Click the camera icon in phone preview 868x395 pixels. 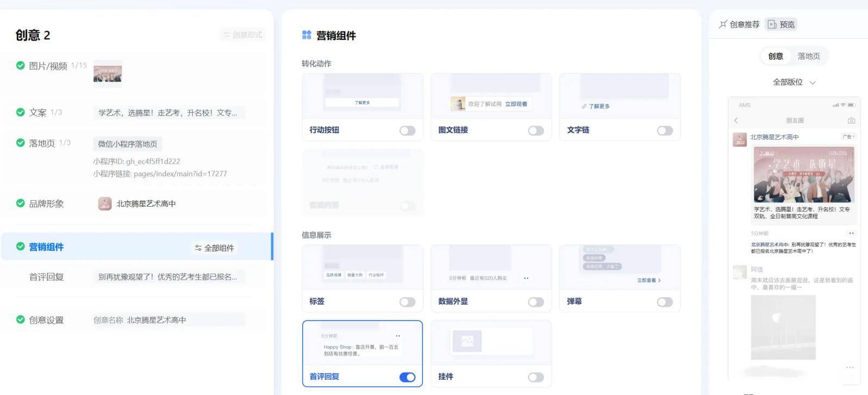point(851,120)
